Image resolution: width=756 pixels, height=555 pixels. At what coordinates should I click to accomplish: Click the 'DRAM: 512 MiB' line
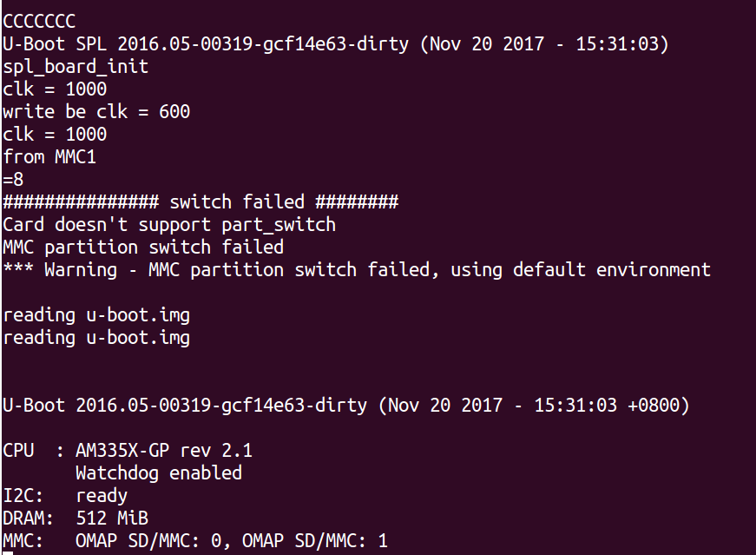tap(76, 519)
